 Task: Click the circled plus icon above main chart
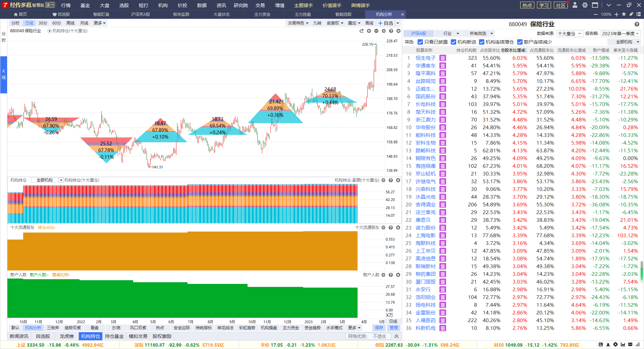[369, 31]
